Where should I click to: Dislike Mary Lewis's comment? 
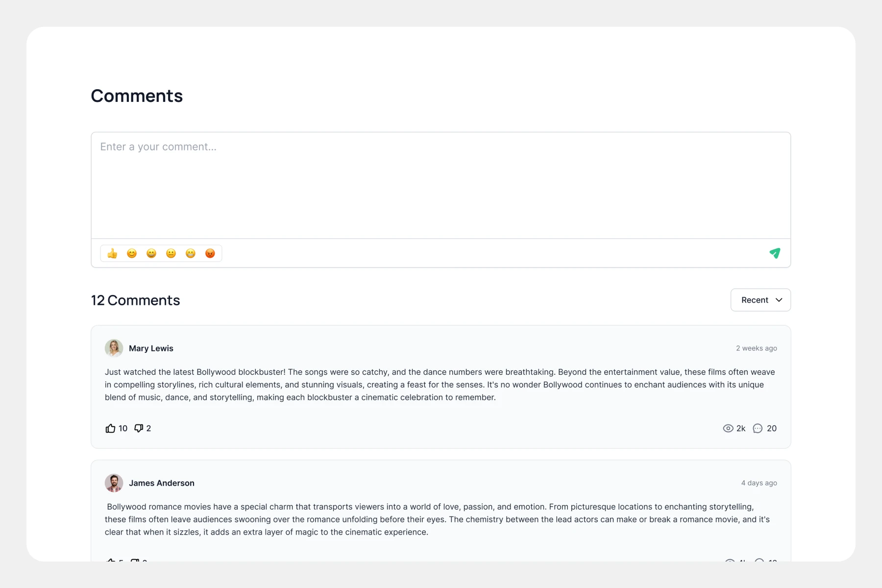click(x=139, y=428)
